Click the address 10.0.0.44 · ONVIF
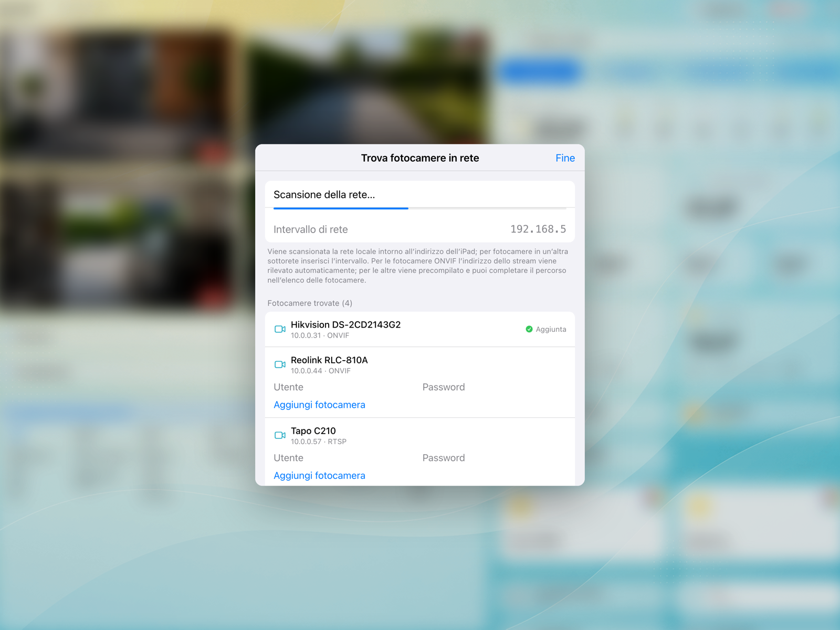 pyautogui.click(x=321, y=371)
